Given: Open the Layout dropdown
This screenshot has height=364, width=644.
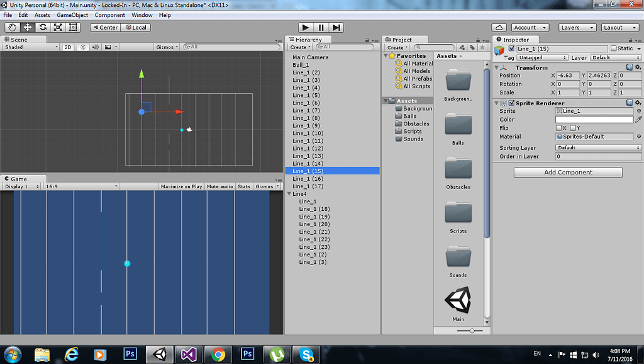Looking at the screenshot, I should [x=619, y=27].
